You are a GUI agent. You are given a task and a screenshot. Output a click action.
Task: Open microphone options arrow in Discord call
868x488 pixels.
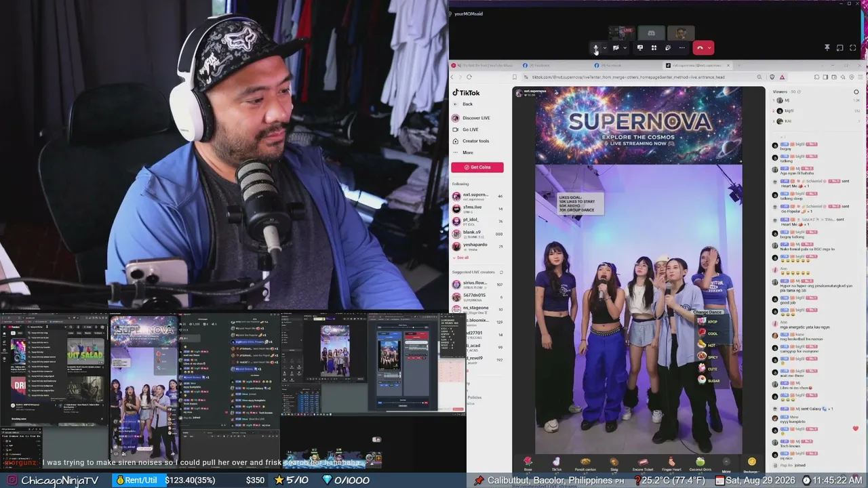604,48
